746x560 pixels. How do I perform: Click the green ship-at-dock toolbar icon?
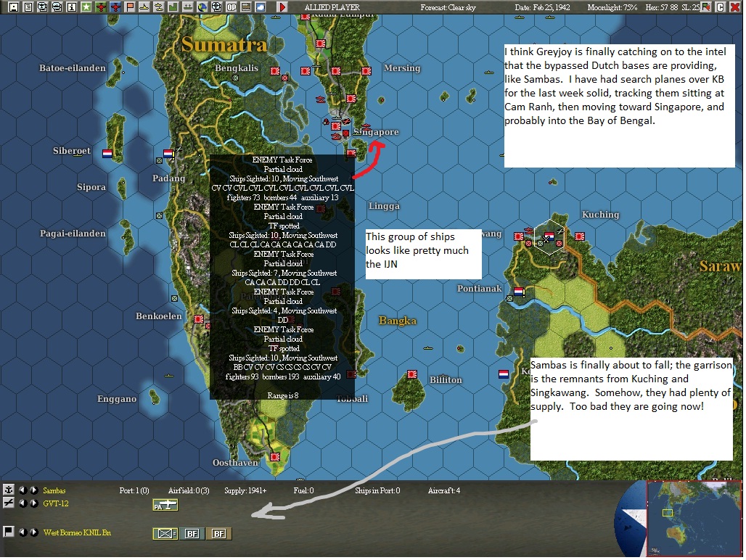point(187,7)
